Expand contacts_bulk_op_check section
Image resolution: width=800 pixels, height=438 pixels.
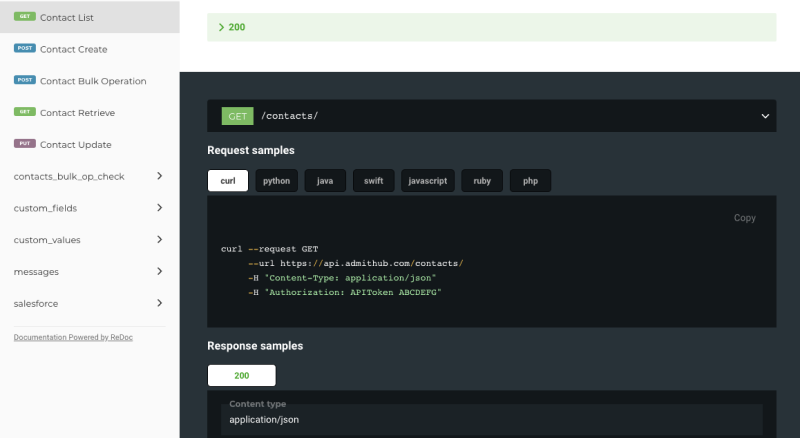(x=88, y=176)
